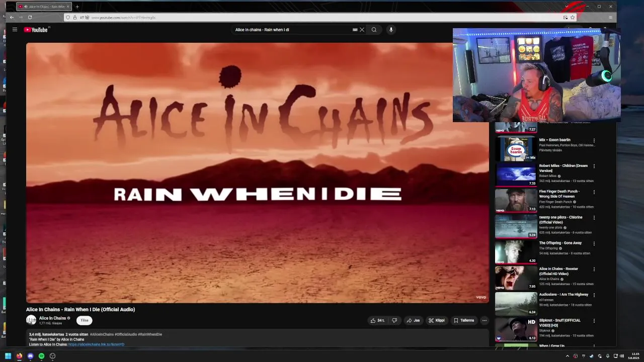Viewport: 644px width, 362px height.
Task: Open a new browser tab
Action: pyautogui.click(x=77, y=7)
